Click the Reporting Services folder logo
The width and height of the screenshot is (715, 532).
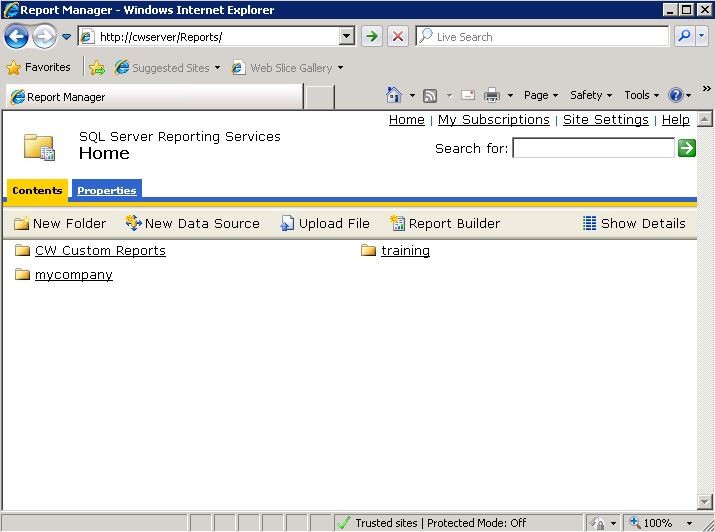click(39, 147)
